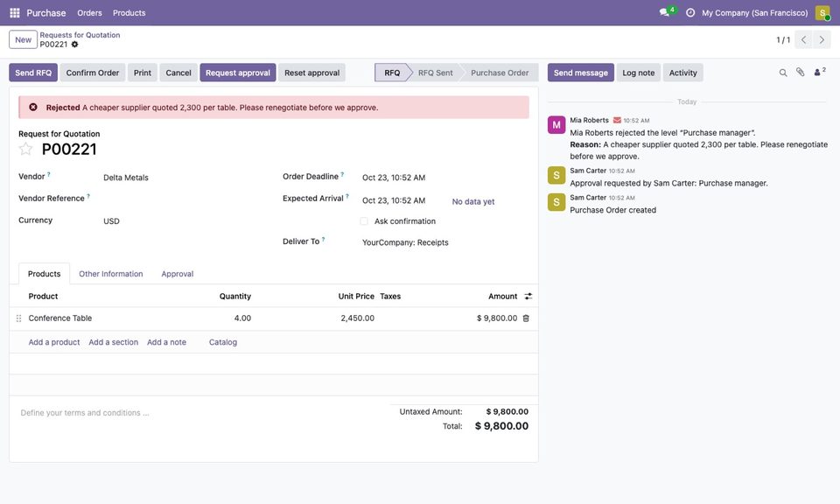Screen dimensions: 840x504
Task: Click Request approval button
Action: [238, 73]
